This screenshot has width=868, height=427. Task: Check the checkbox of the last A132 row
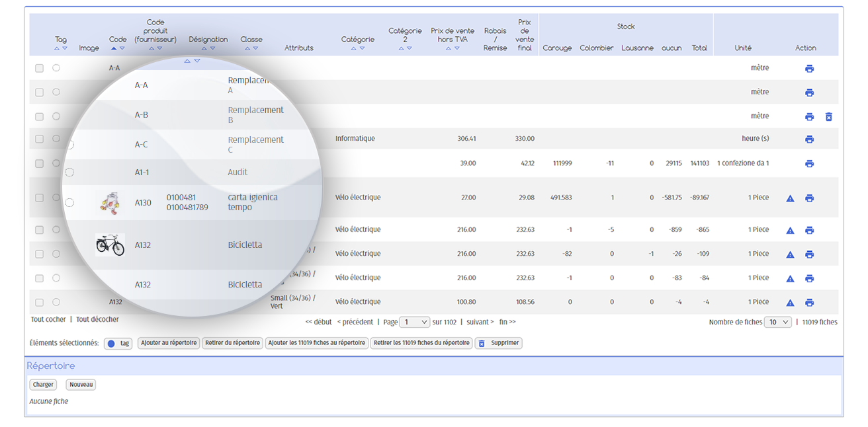point(40,302)
